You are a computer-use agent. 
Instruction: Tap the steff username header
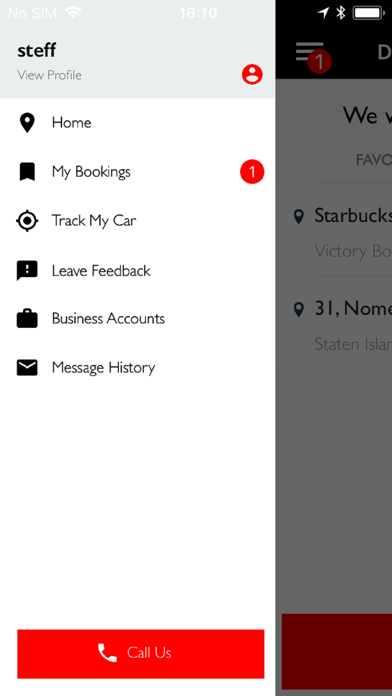click(36, 50)
